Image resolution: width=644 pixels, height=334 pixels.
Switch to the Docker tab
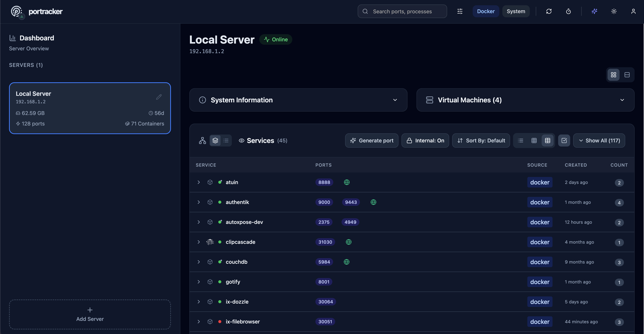[486, 11]
